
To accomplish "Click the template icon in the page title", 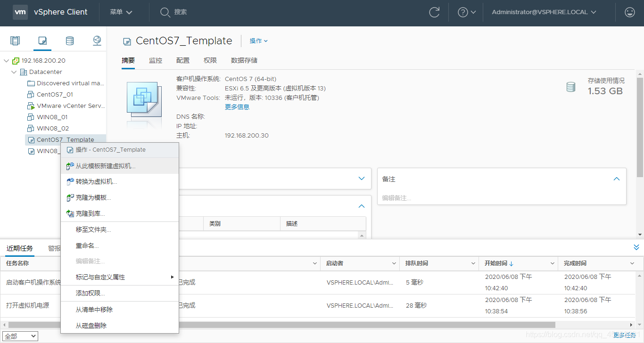I will (127, 41).
